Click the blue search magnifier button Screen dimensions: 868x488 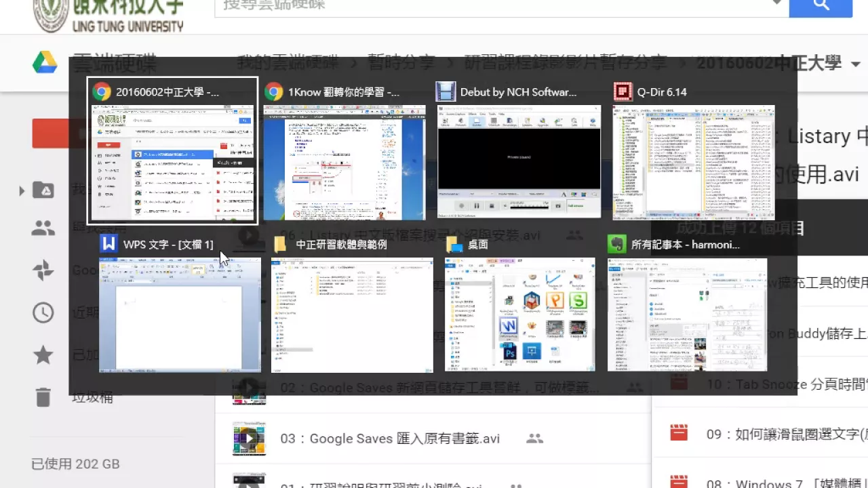(821, 5)
